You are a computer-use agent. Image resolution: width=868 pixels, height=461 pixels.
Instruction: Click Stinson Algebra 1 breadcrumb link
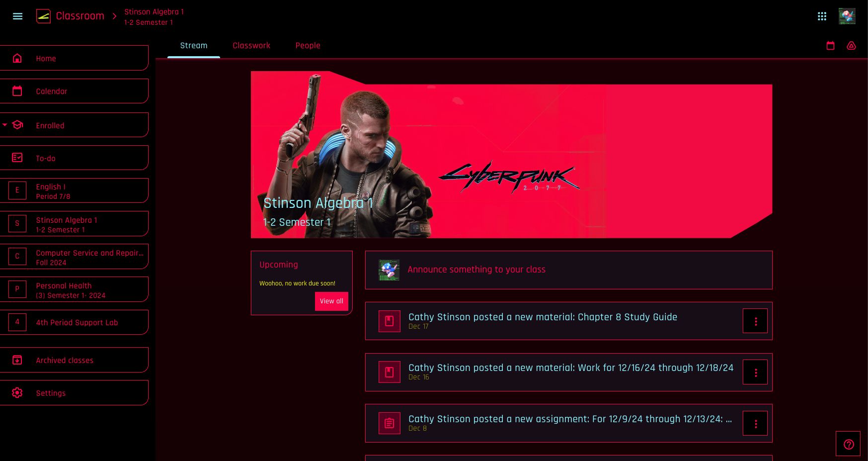click(154, 17)
